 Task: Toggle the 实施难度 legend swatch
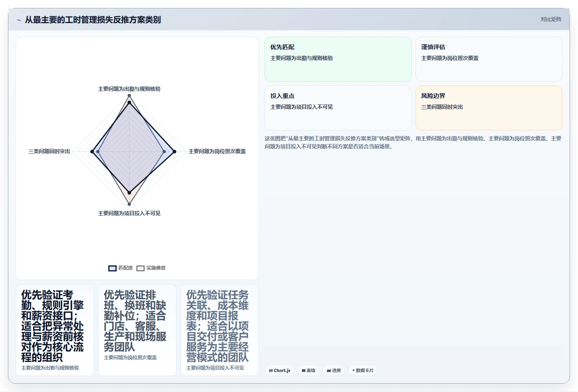click(x=140, y=268)
